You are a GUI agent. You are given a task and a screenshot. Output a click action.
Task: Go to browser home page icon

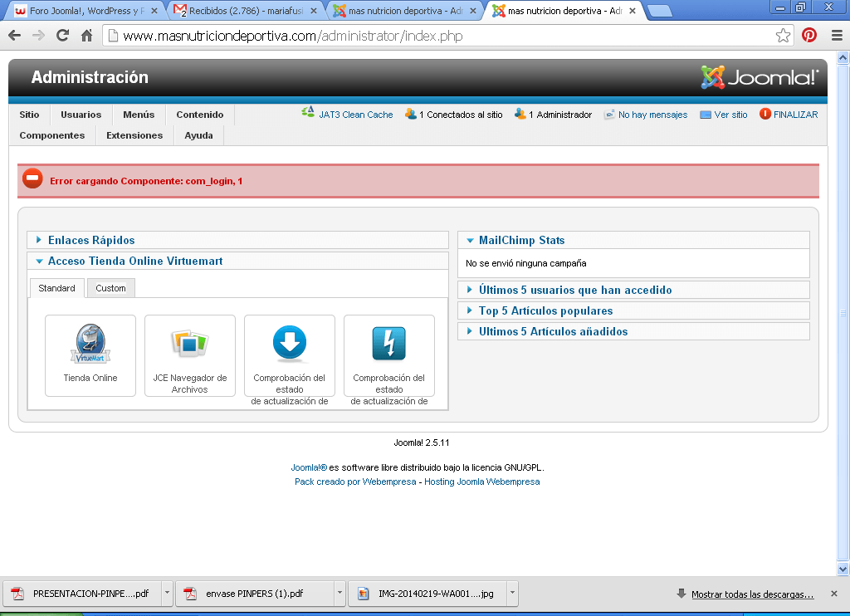(x=86, y=36)
